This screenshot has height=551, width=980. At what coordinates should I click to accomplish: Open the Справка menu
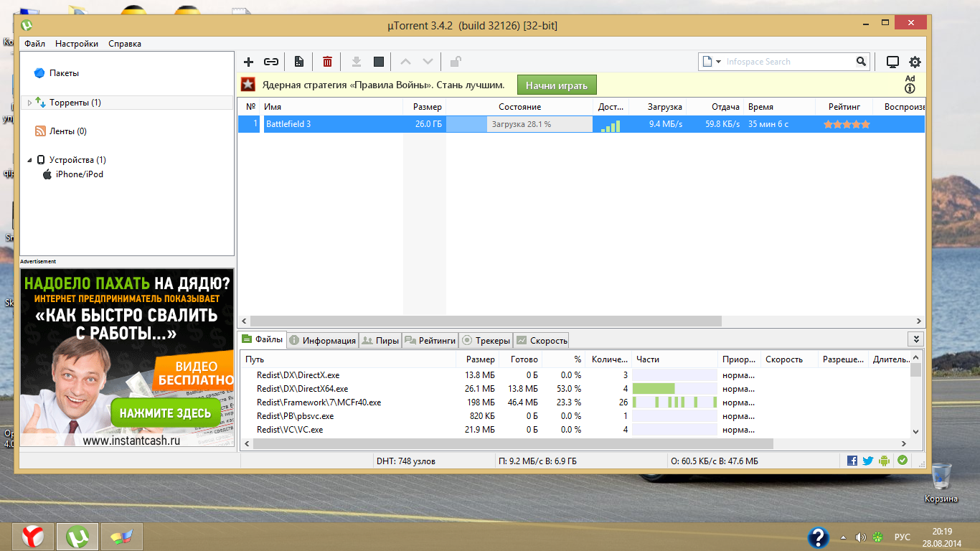125,44
